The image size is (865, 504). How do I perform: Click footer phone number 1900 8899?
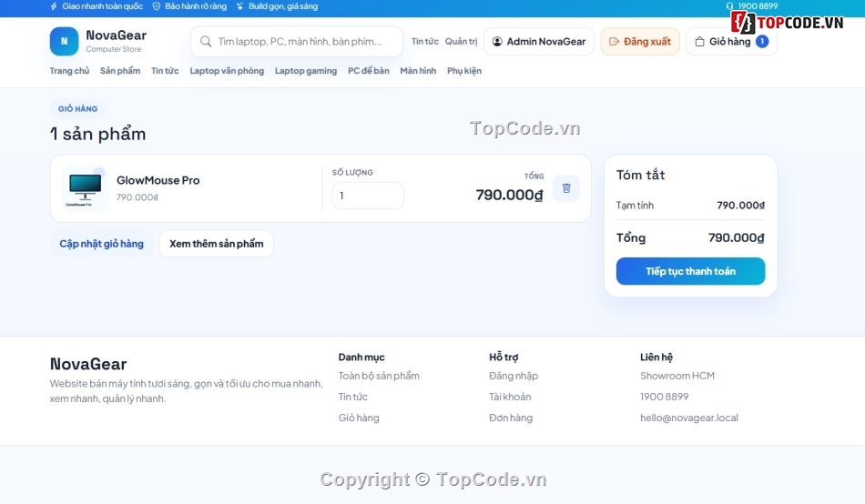(664, 397)
